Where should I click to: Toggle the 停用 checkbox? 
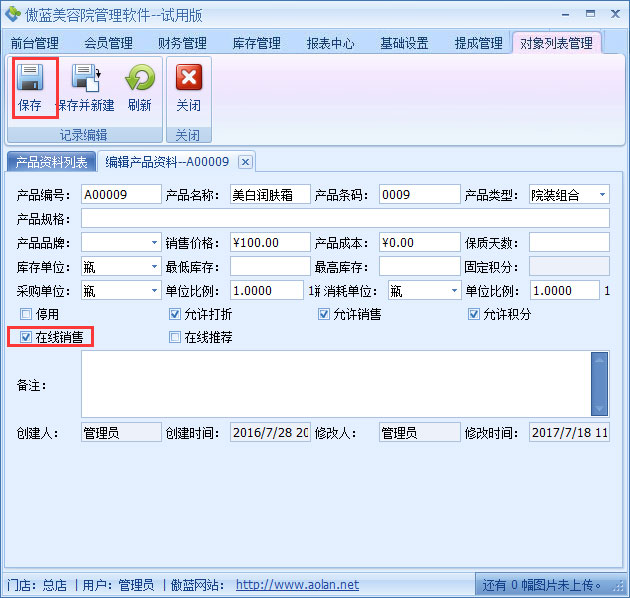point(26,314)
